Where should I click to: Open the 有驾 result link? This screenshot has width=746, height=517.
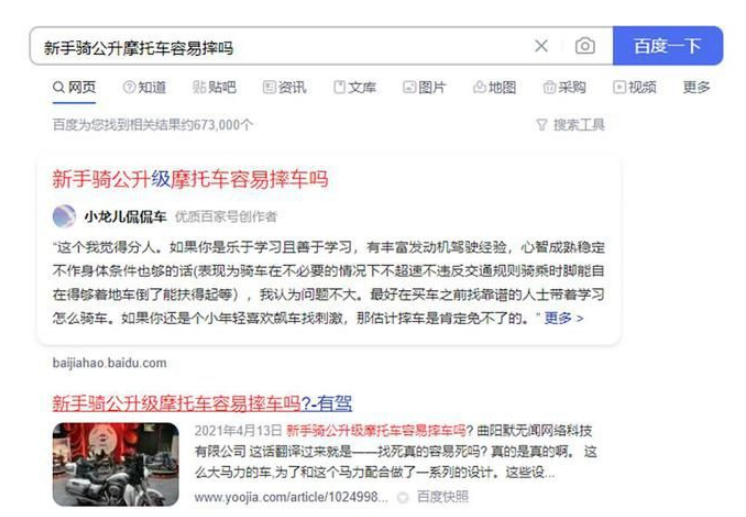click(202, 403)
